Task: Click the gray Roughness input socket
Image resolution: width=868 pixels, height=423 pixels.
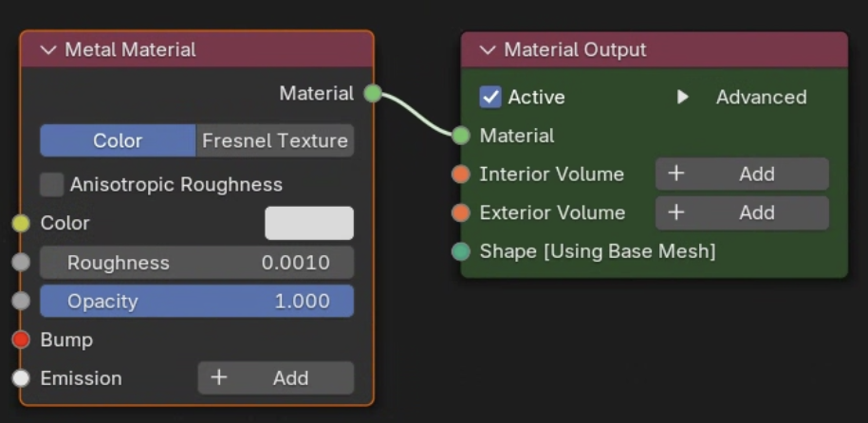Action: click(x=21, y=263)
